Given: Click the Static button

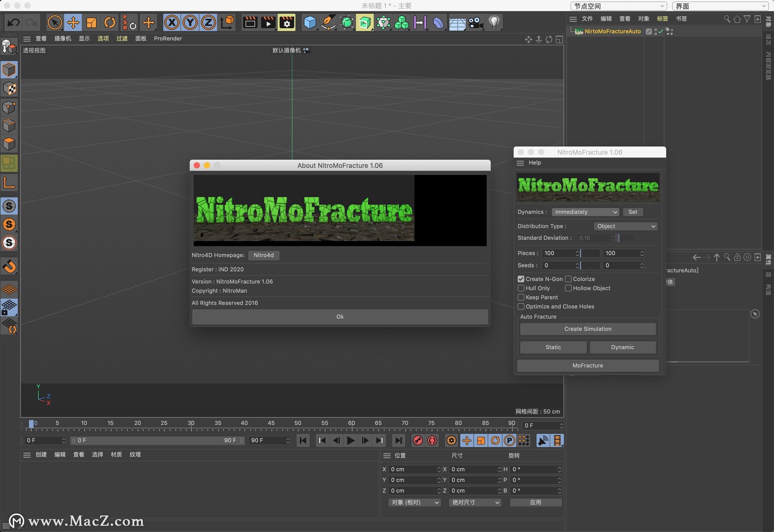Looking at the screenshot, I should tap(553, 347).
